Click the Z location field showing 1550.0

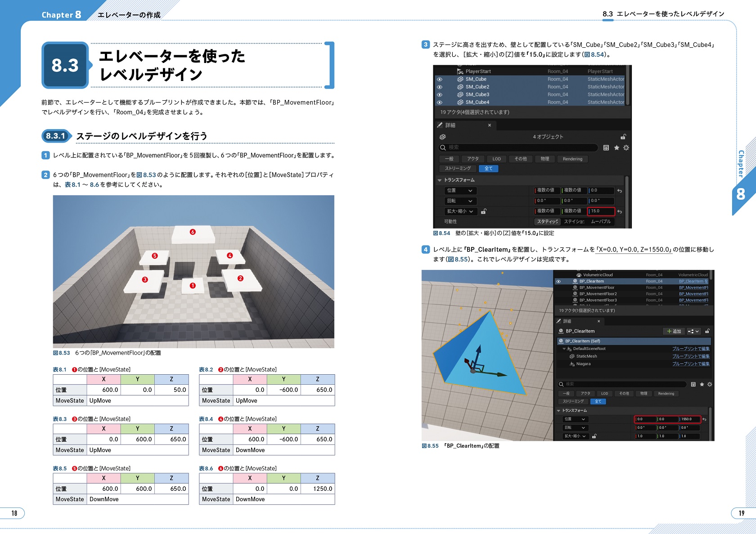[689, 419]
